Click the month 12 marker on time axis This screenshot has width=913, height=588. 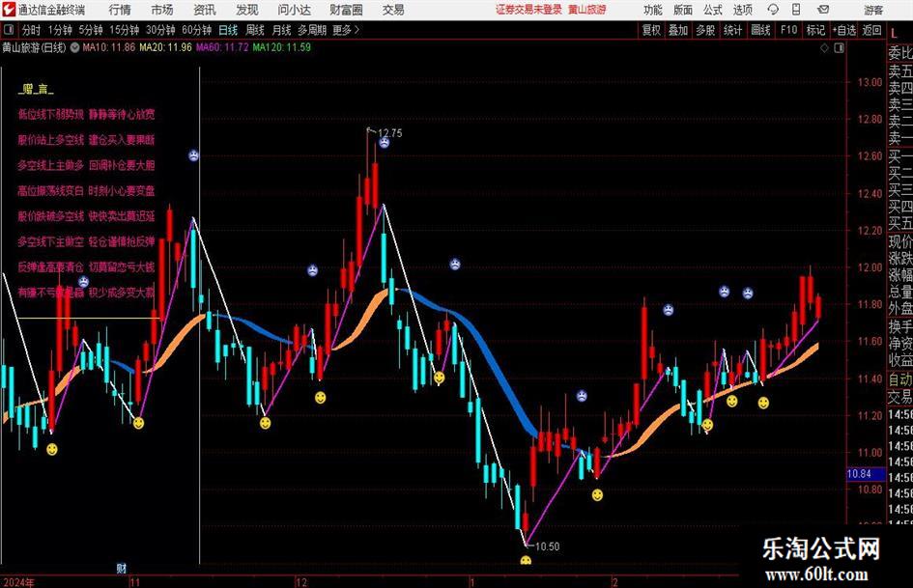click(301, 582)
